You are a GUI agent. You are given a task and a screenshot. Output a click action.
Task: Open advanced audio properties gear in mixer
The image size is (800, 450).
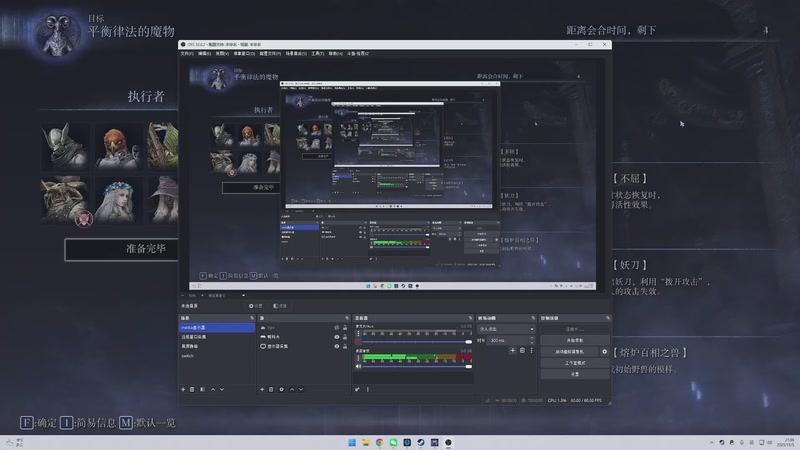pos(357,389)
